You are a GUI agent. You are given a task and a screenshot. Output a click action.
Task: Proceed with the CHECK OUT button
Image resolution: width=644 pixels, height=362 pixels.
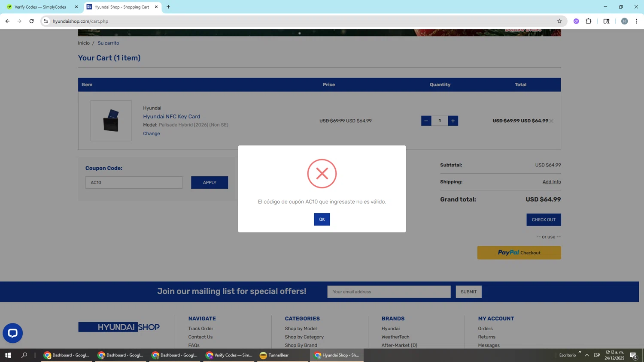544,220
